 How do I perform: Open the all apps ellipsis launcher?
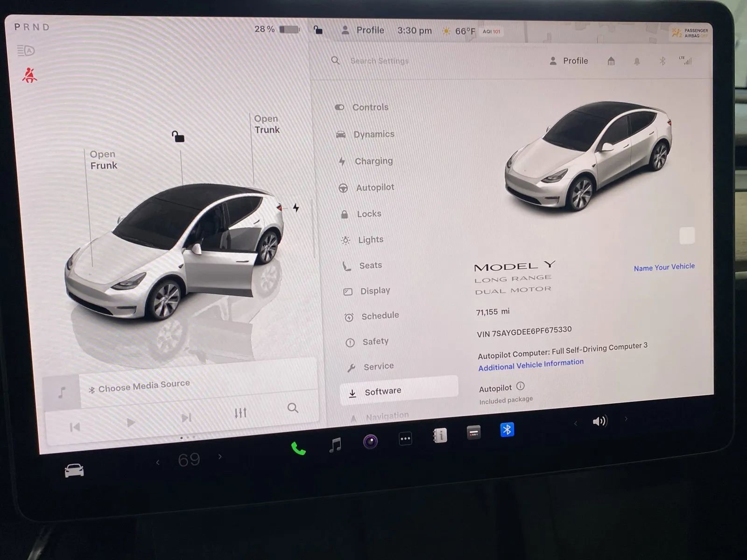tap(405, 439)
